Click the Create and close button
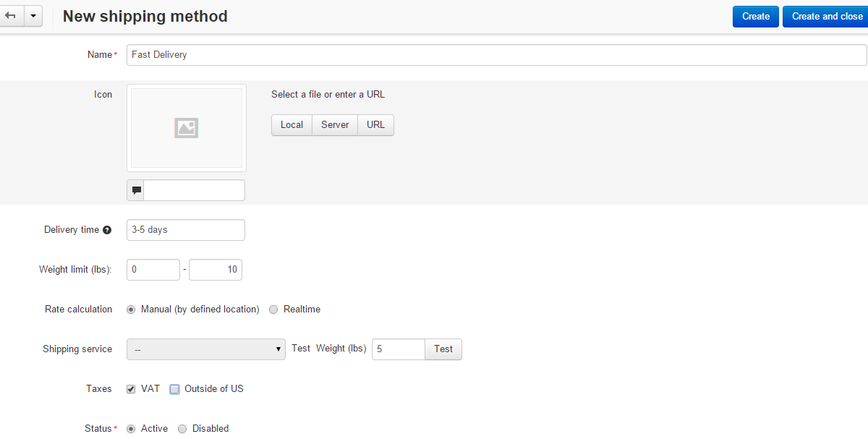868x439 pixels. [827, 15]
